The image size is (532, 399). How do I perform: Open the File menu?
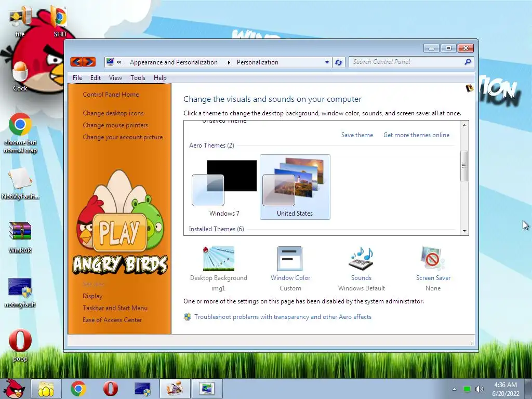point(77,78)
